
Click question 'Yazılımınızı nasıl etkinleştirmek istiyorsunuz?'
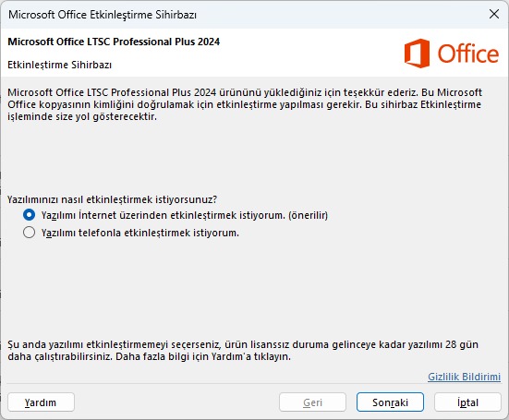[x=113, y=199]
